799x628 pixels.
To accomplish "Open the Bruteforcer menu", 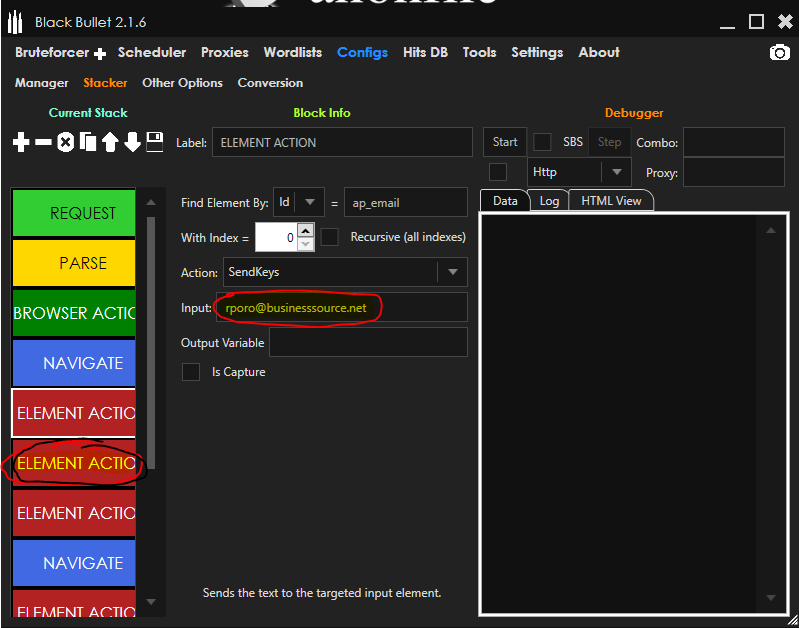I will (52, 52).
